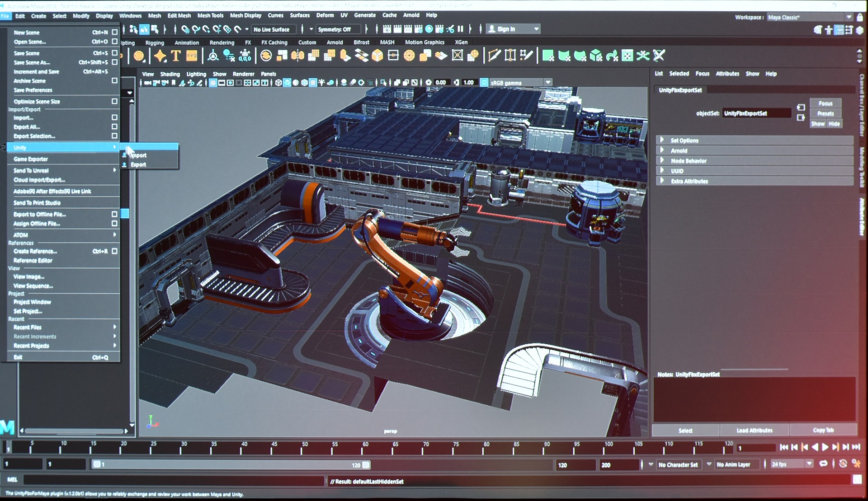Click the polygon Type tool T icon
The width and height of the screenshot is (868, 501).
tap(176, 56)
